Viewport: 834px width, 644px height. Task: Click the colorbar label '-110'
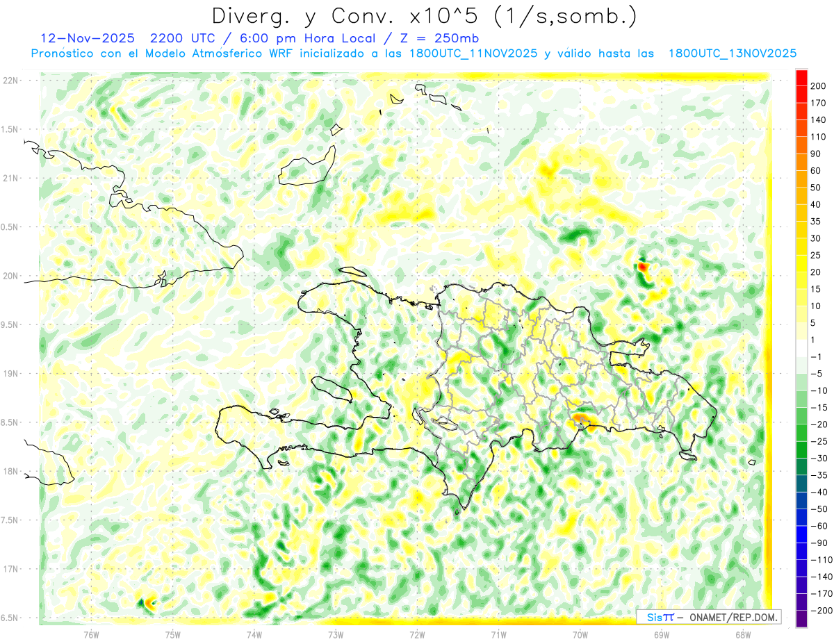821,559
